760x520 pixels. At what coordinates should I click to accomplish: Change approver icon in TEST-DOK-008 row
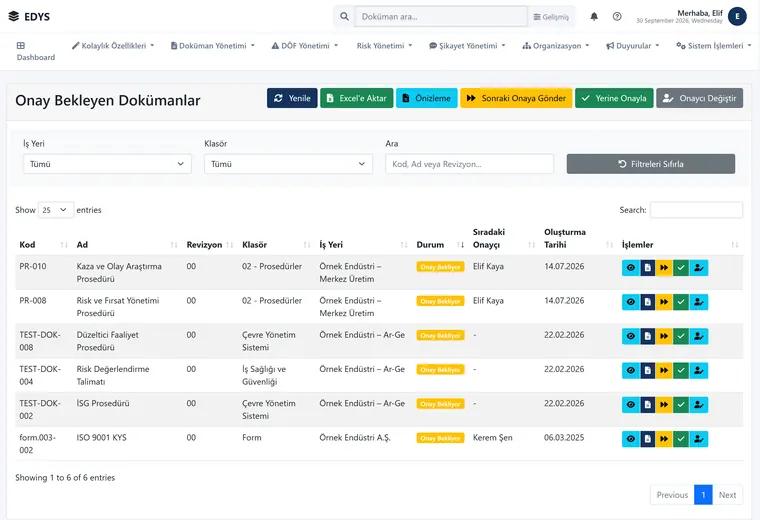[x=698, y=336]
